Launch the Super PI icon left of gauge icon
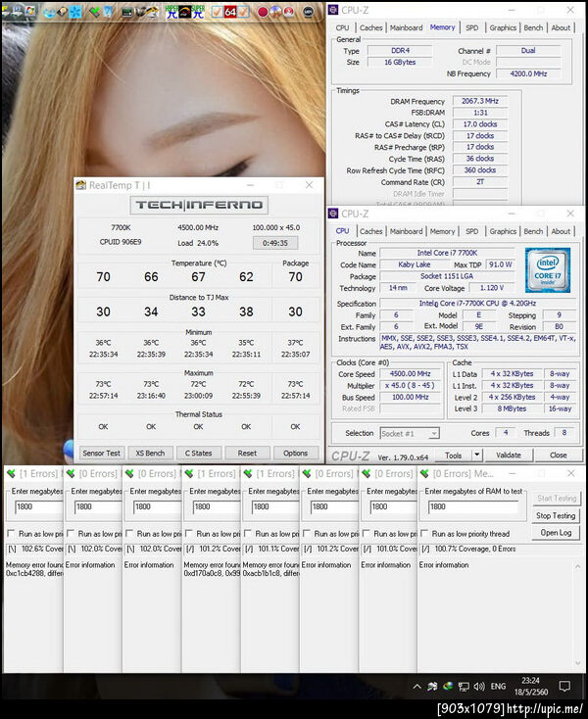This screenshot has height=719, width=588. click(x=171, y=12)
